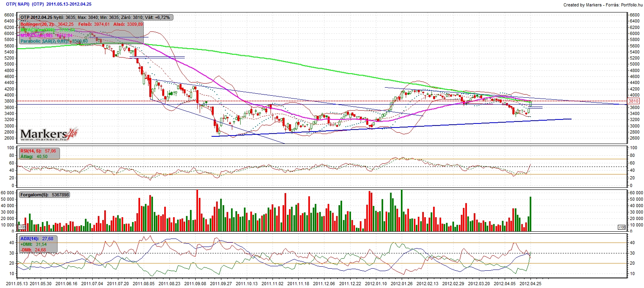
Task: Click the x100 scale badge at right of volume panel
Action: 622,228
